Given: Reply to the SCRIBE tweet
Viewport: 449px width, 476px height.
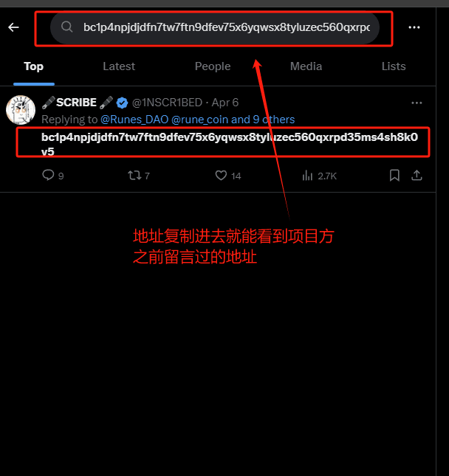Looking at the screenshot, I should tap(48, 175).
